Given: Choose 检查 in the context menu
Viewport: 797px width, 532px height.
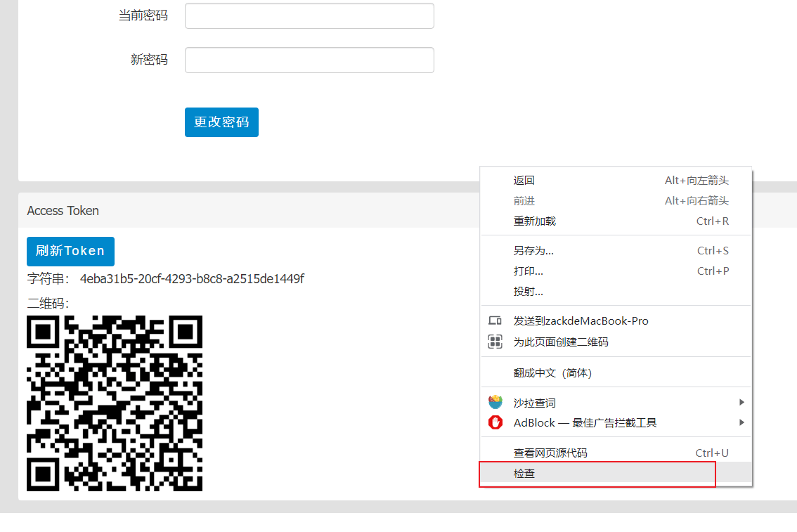Looking at the screenshot, I should click(616, 473).
